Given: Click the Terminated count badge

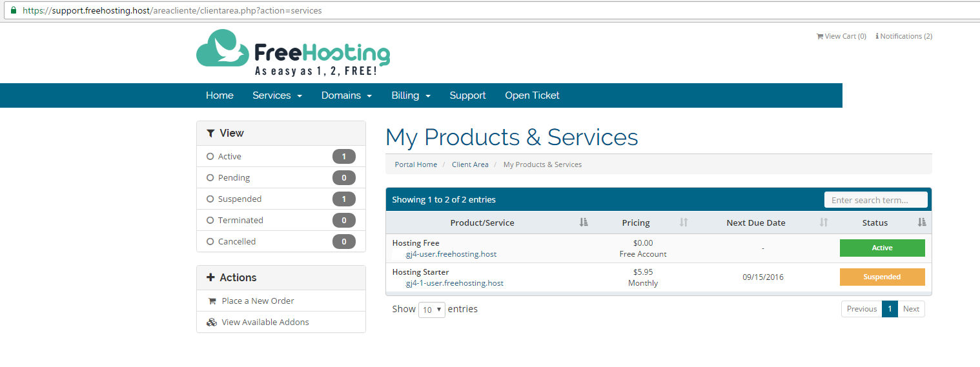Looking at the screenshot, I should (x=343, y=220).
